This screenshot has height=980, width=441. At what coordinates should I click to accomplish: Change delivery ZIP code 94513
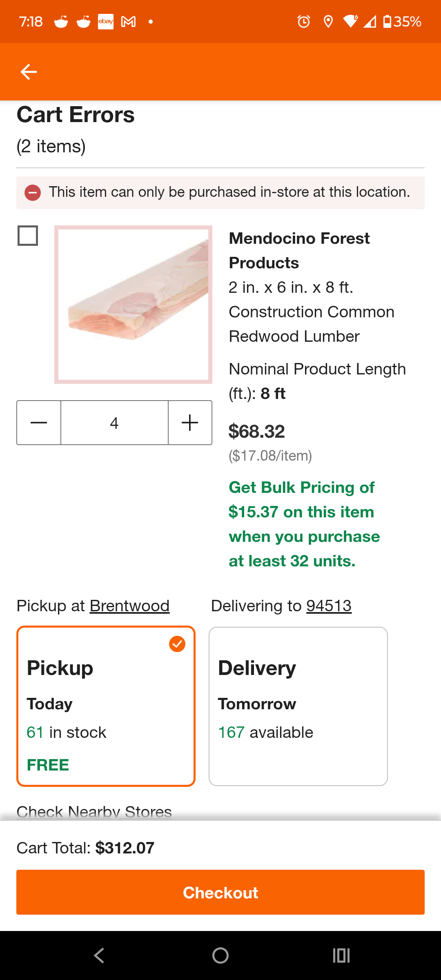329,606
